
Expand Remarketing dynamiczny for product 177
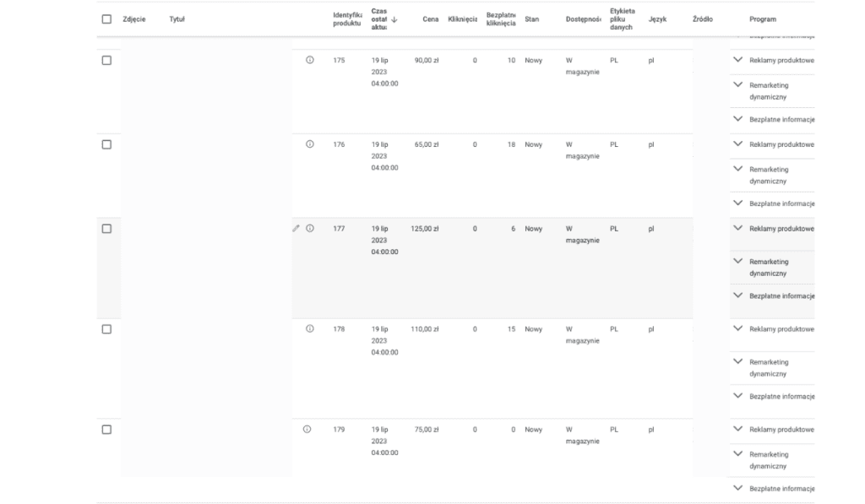tap(737, 262)
